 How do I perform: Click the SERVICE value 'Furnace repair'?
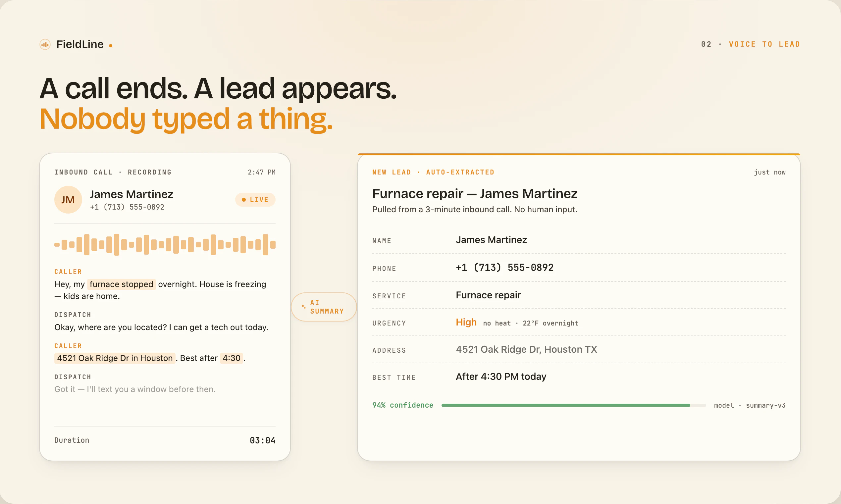[x=488, y=295]
